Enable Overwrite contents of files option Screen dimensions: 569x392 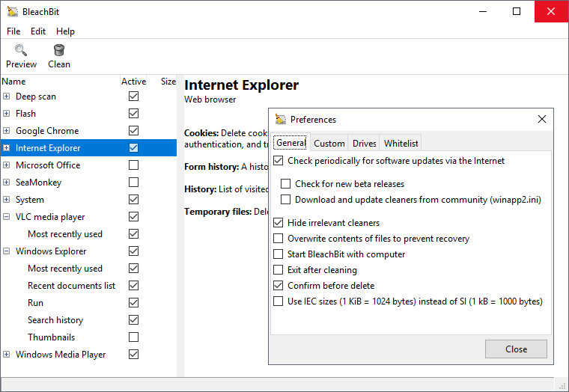(x=279, y=238)
